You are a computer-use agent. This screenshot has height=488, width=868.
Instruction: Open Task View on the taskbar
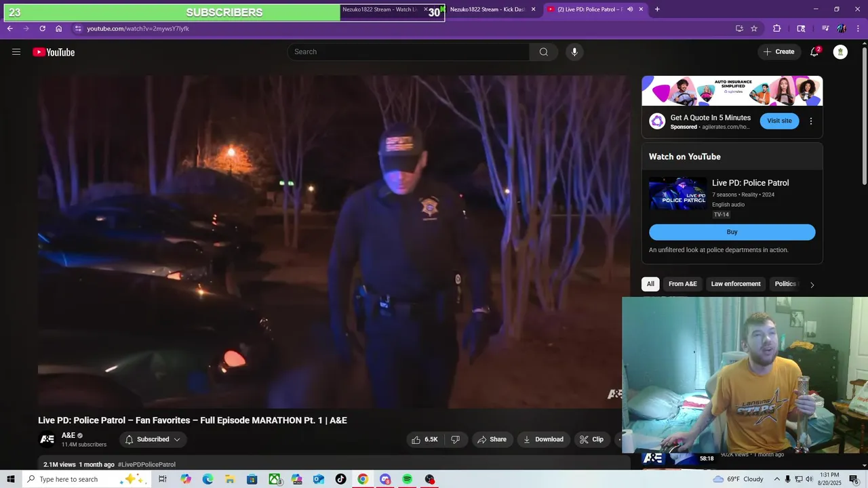163,479
